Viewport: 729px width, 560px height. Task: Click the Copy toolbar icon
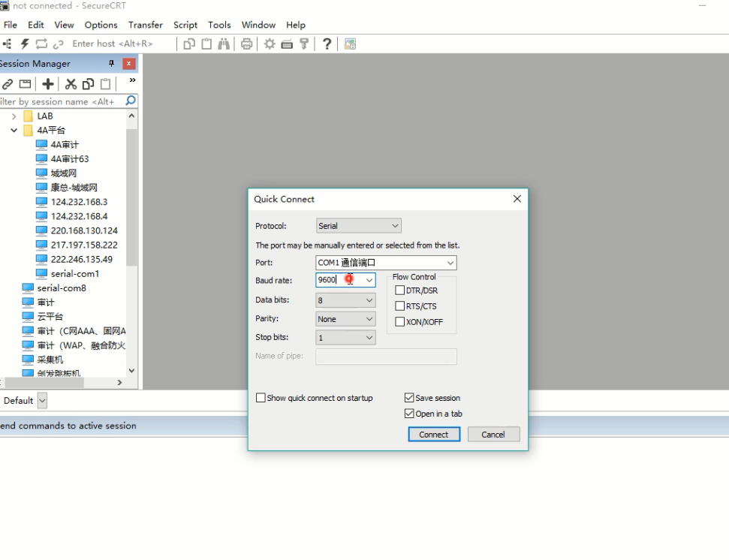188,44
